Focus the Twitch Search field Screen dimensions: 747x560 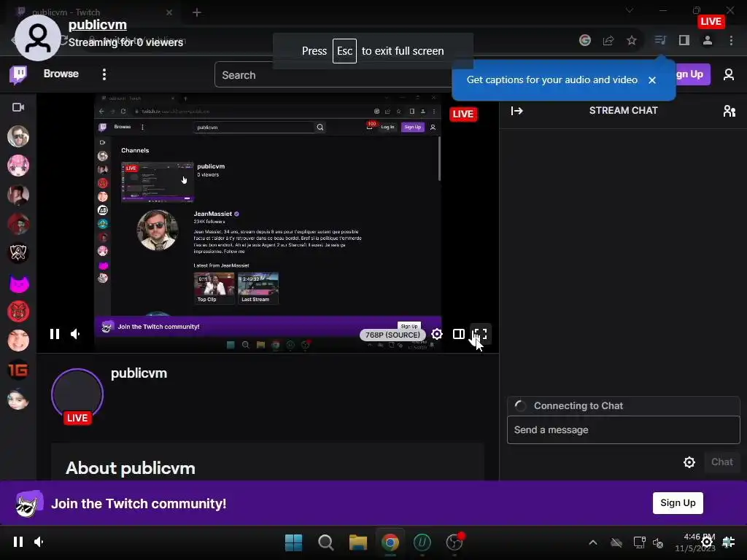pyautogui.click(x=333, y=75)
